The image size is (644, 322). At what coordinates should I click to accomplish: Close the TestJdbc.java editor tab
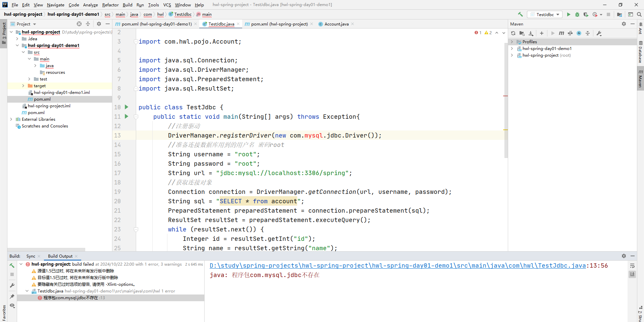click(x=238, y=24)
